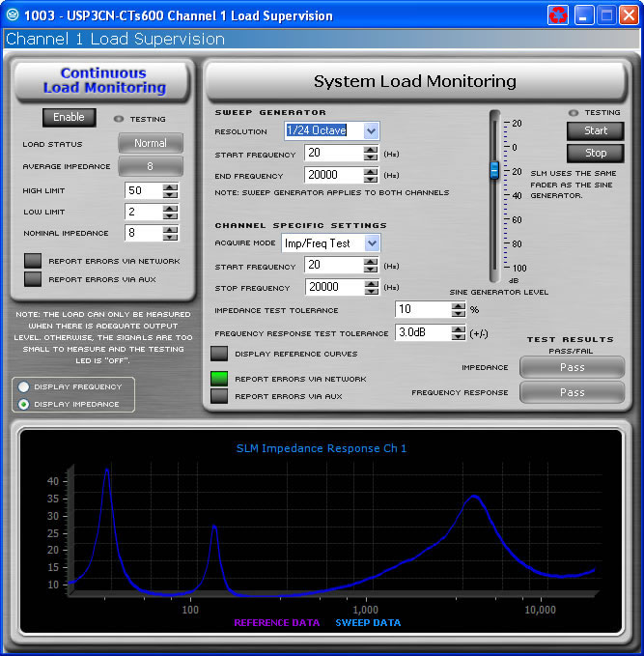Click the Nominal Impedance field
This screenshot has height=656, width=644.
(x=144, y=233)
